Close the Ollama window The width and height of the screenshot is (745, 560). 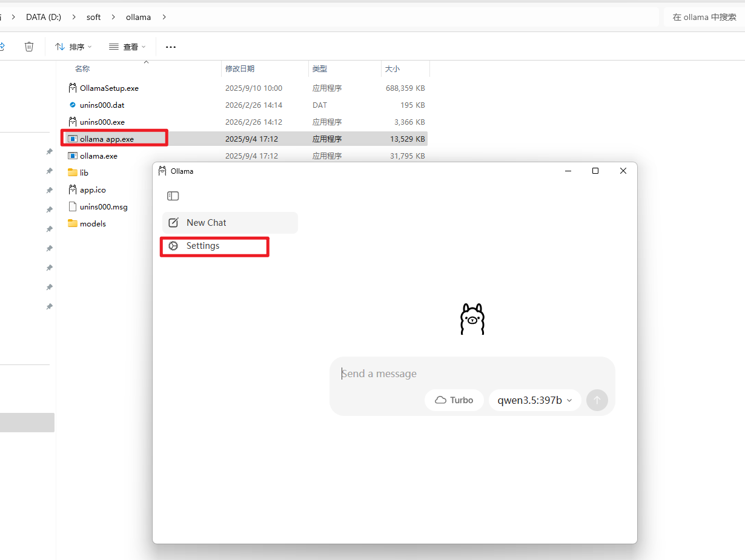(623, 171)
